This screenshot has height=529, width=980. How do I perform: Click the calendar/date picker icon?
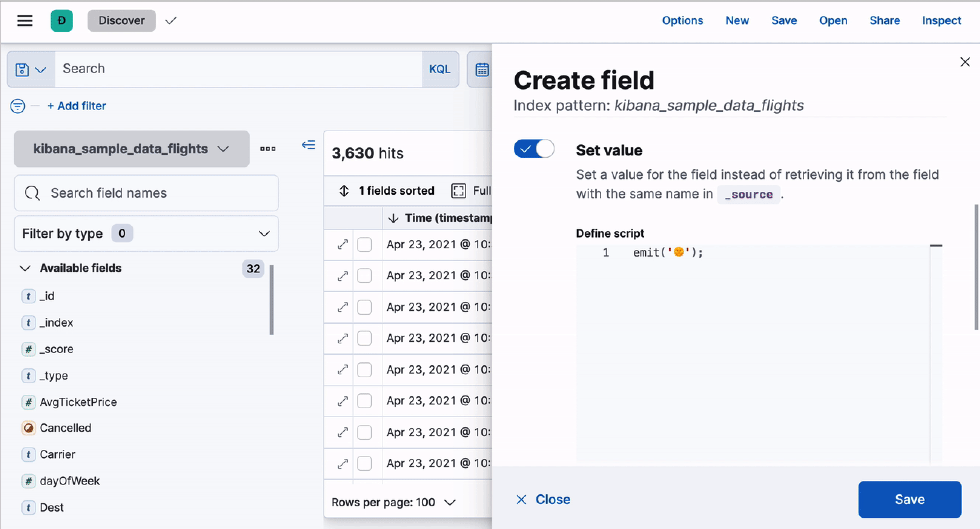click(482, 68)
